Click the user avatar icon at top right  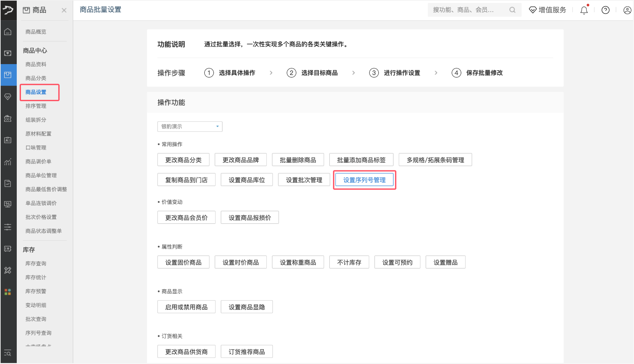[627, 10]
